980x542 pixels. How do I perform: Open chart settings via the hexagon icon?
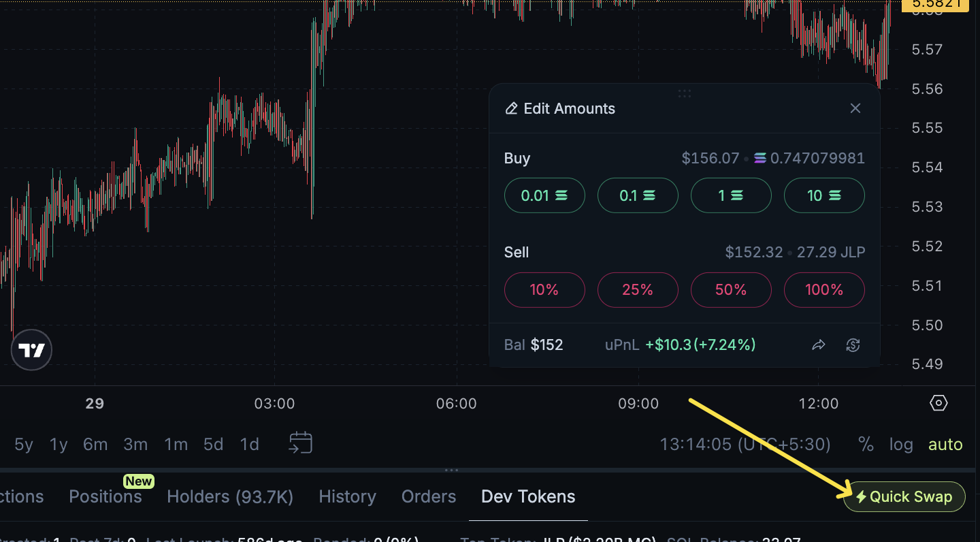[938, 403]
